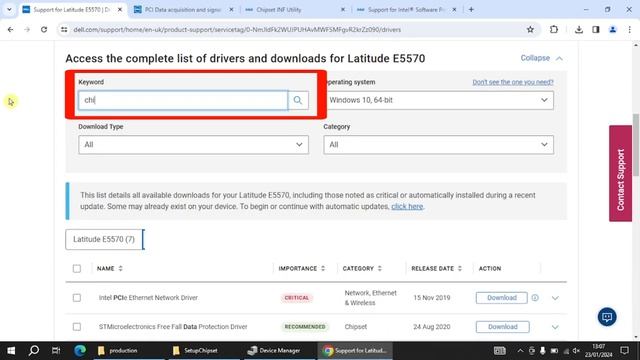640x360 pixels.
Task: Open the Category dropdown
Action: pyautogui.click(x=439, y=144)
